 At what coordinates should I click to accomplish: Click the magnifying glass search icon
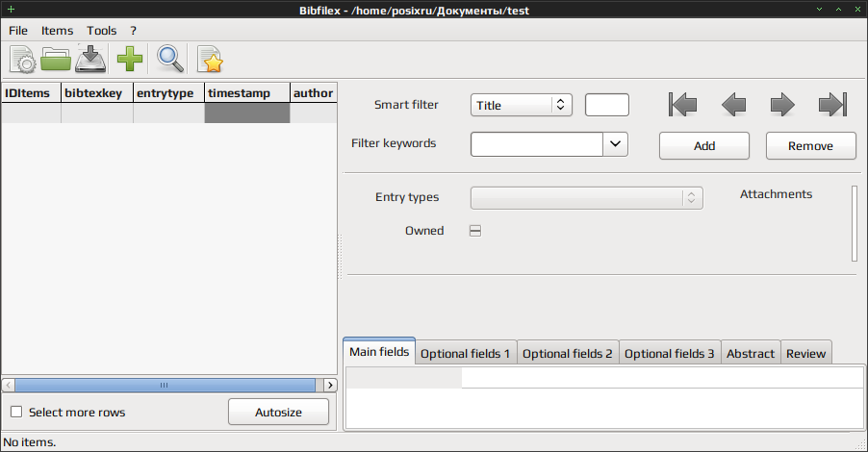coord(170,60)
